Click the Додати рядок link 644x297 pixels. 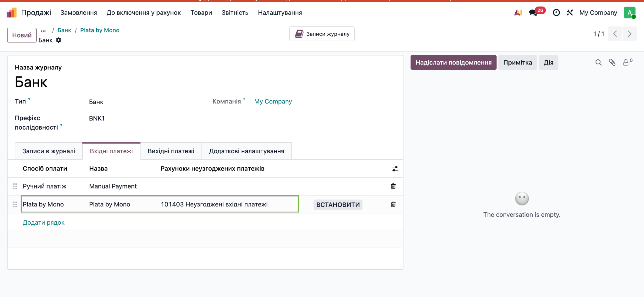(x=43, y=222)
